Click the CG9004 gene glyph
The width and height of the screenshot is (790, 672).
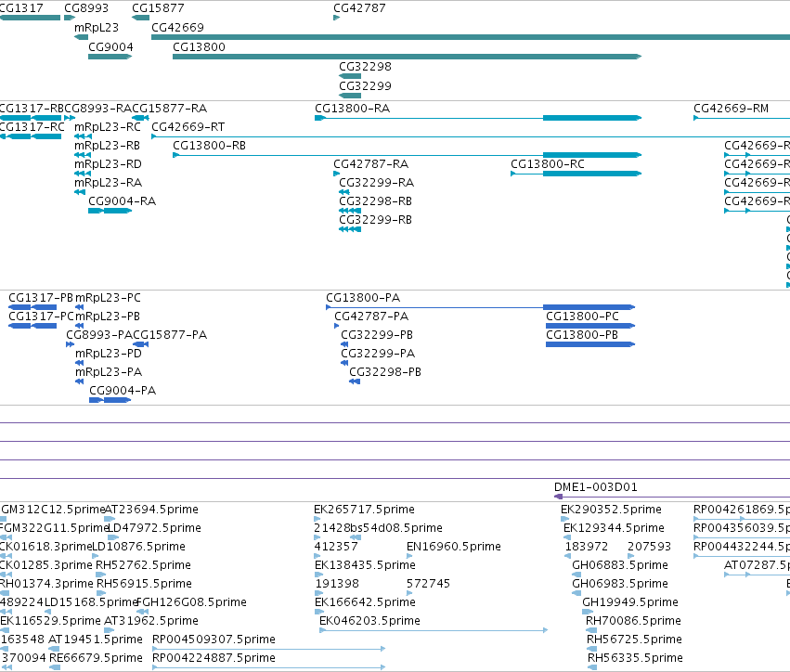tap(110, 57)
